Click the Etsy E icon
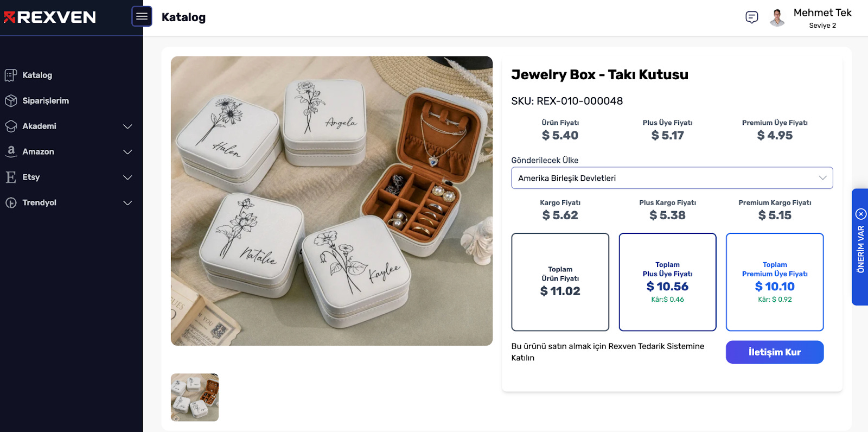This screenshot has width=868, height=432. pos(11,177)
